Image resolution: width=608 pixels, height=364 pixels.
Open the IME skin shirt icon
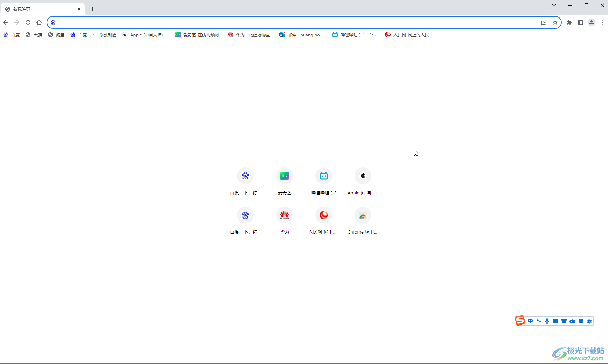pyautogui.click(x=564, y=321)
